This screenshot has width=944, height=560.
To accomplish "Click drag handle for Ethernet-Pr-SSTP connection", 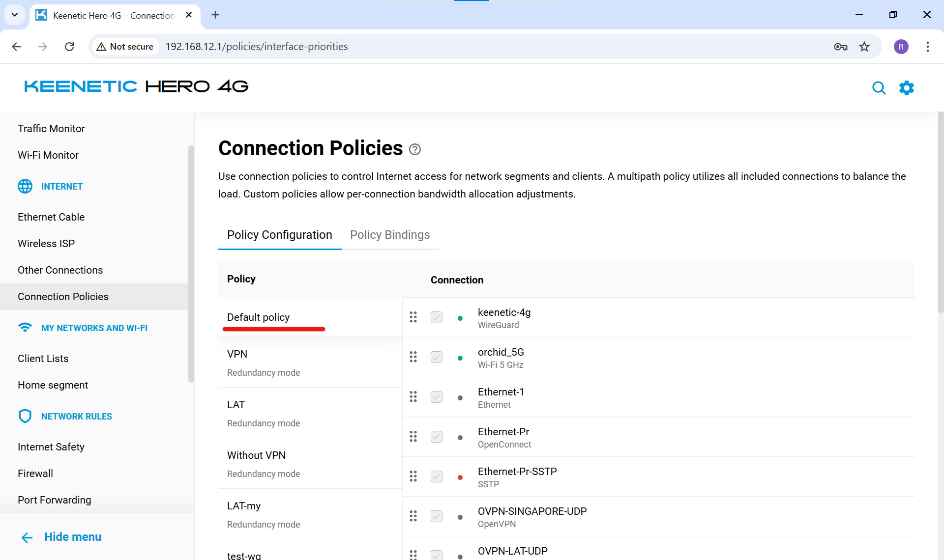I will coord(413,476).
